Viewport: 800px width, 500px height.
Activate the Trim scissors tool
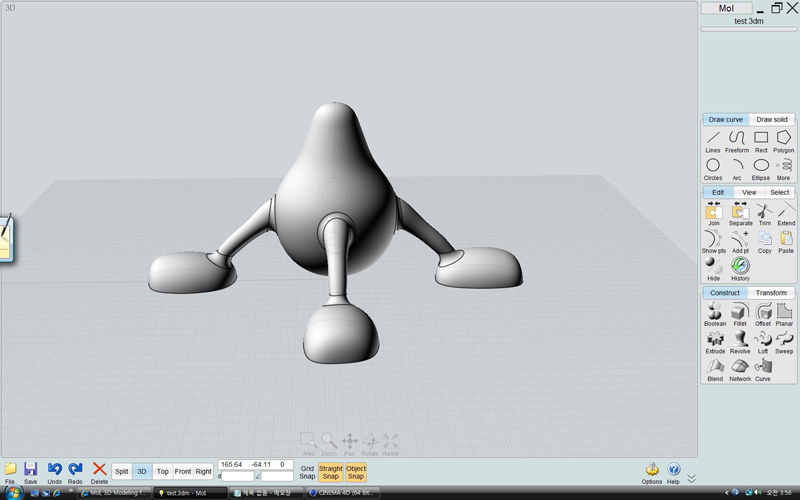[x=764, y=214]
